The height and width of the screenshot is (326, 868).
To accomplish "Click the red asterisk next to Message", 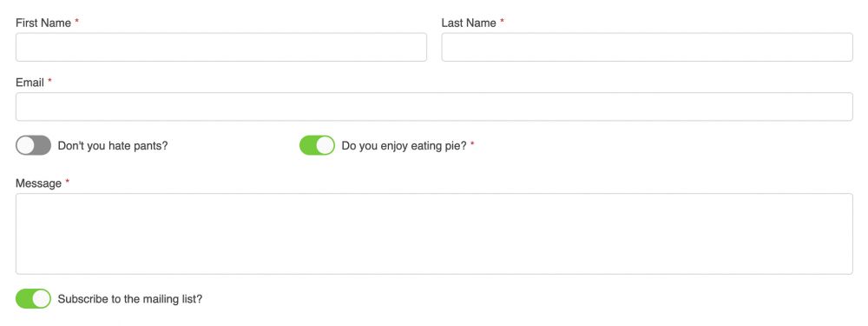I will (68, 182).
